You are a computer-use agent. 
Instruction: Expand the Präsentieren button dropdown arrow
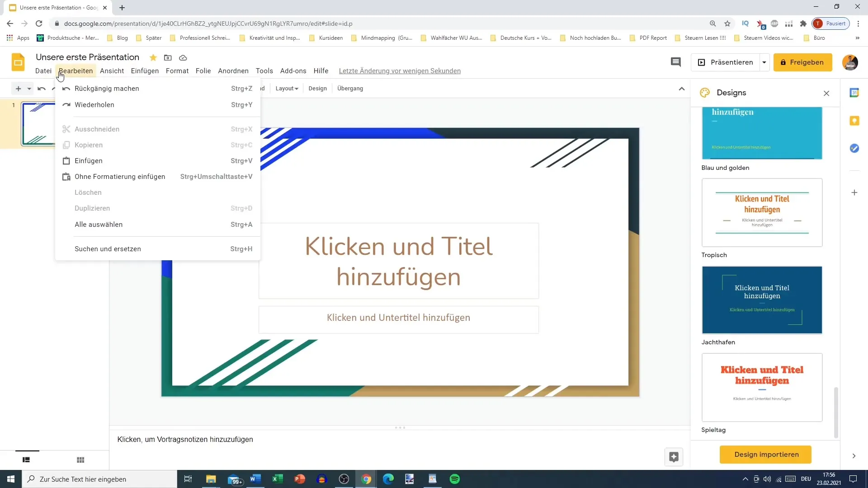click(x=765, y=62)
